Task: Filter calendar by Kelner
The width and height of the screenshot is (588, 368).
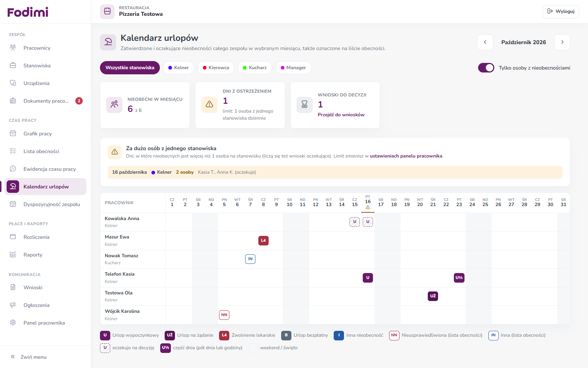Action: pos(178,68)
